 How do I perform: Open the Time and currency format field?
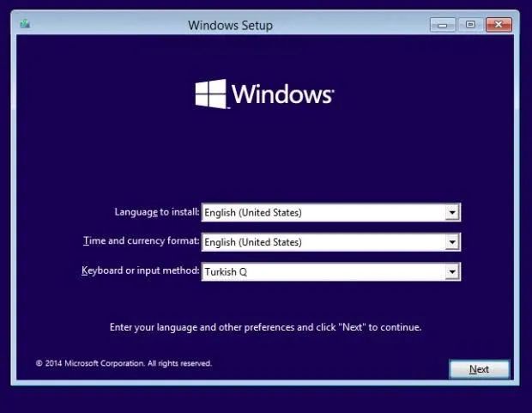coord(331,242)
